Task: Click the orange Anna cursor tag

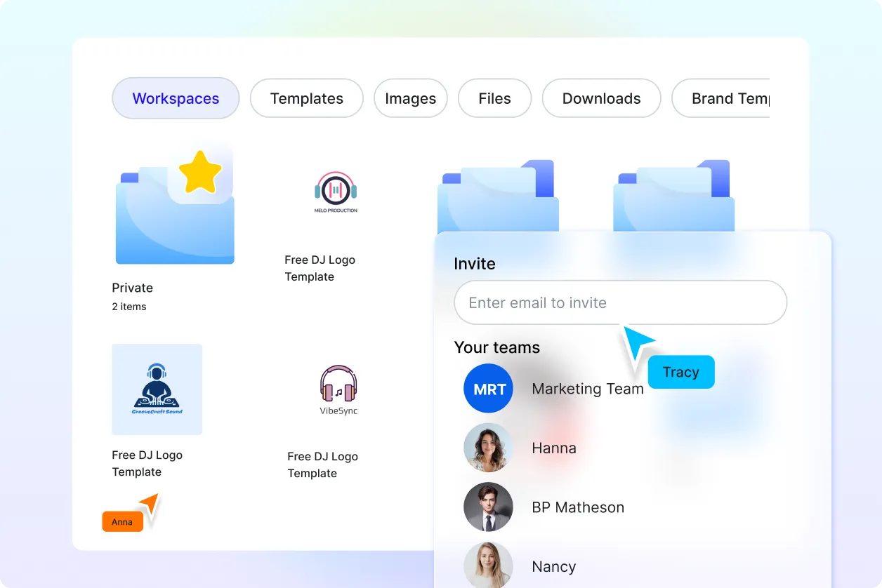Action: pos(122,522)
